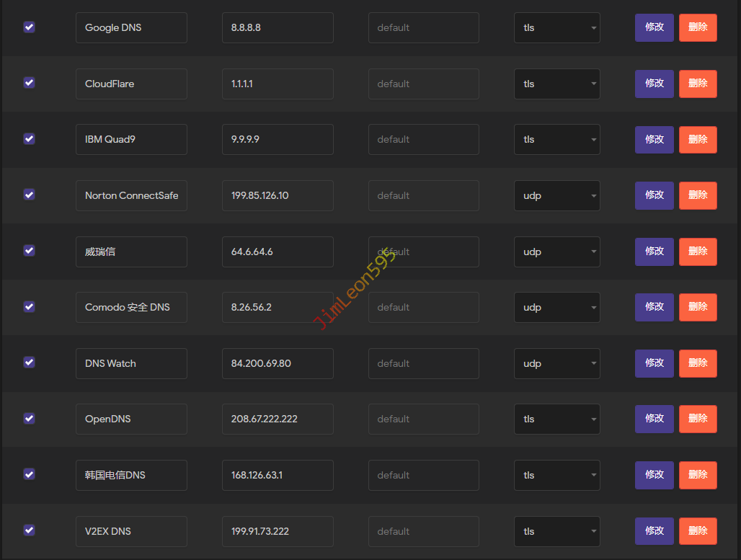Delete the 韩国电信DNS entry with 删除
The width and height of the screenshot is (741, 560).
tap(698, 475)
